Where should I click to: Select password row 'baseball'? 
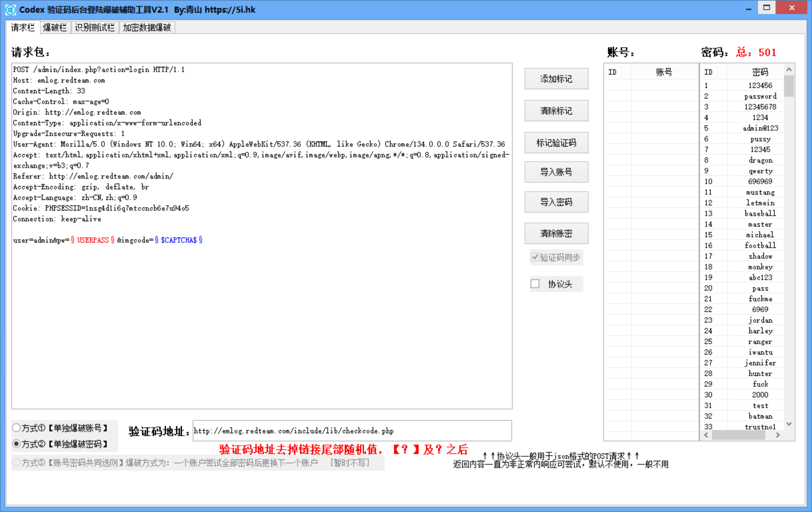click(x=742, y=213)
